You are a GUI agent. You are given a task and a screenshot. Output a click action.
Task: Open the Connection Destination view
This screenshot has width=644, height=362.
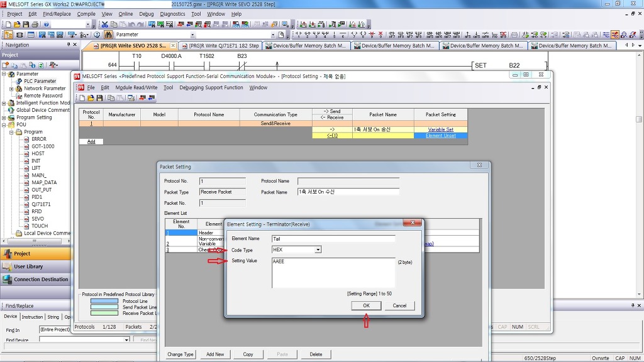pyautogui.click(x=41, y=279)
